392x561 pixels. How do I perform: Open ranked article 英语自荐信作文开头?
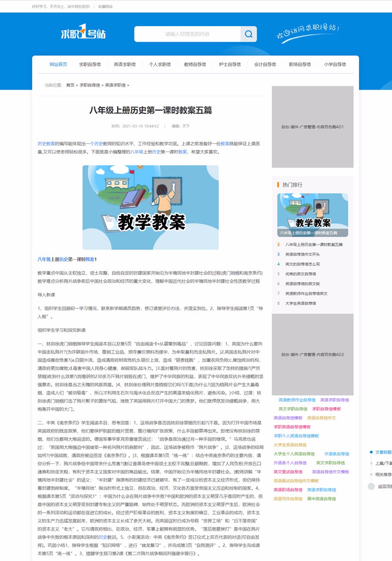pyautogui.click(x=302, y=254)
